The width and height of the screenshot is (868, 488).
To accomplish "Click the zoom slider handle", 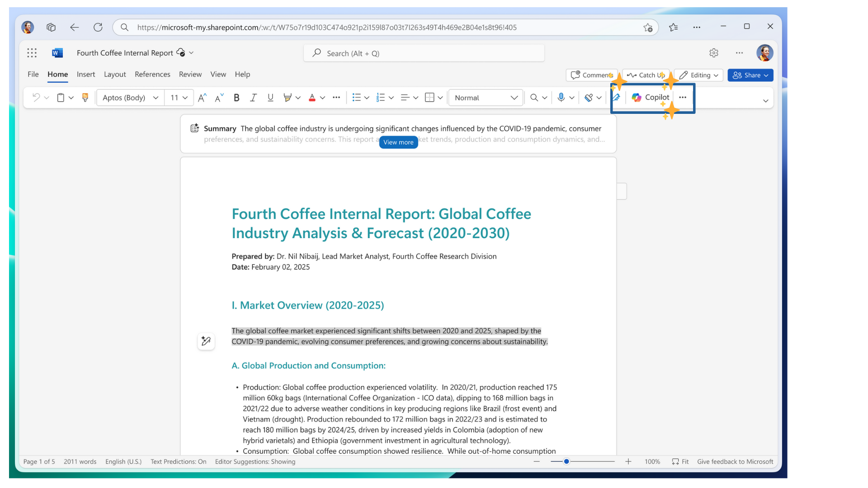I will pos(566,461).
